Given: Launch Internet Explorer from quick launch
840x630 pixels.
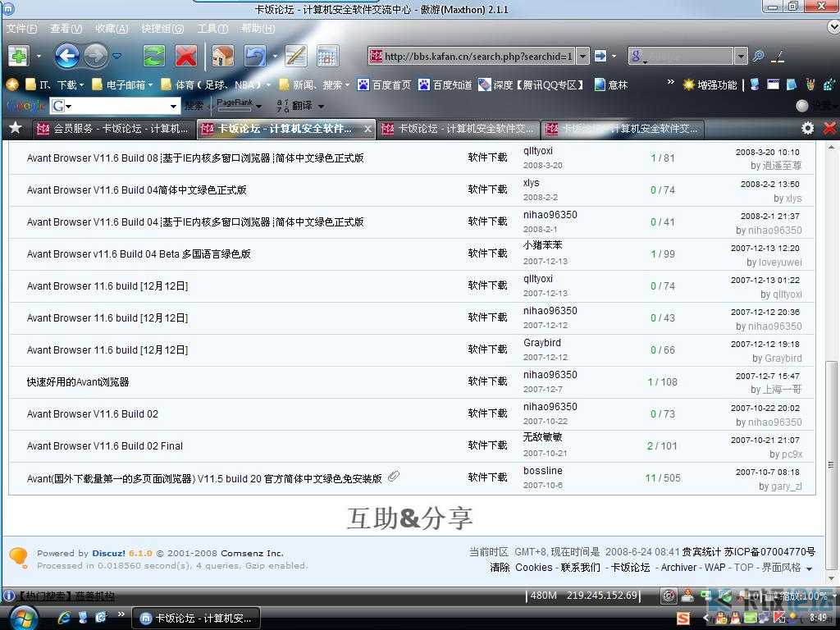Looking at the screenshot, I should (x=64, y=618).
